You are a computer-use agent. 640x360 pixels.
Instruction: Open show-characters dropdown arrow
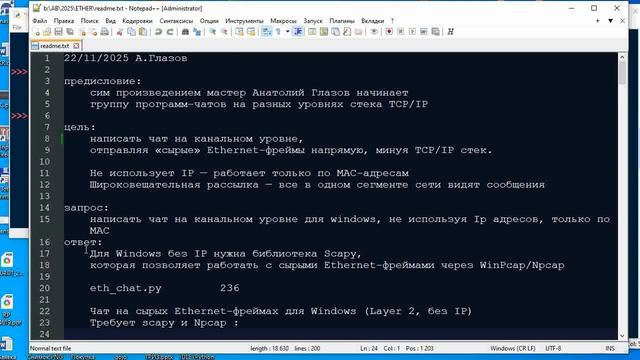click(x=287, y=32)
